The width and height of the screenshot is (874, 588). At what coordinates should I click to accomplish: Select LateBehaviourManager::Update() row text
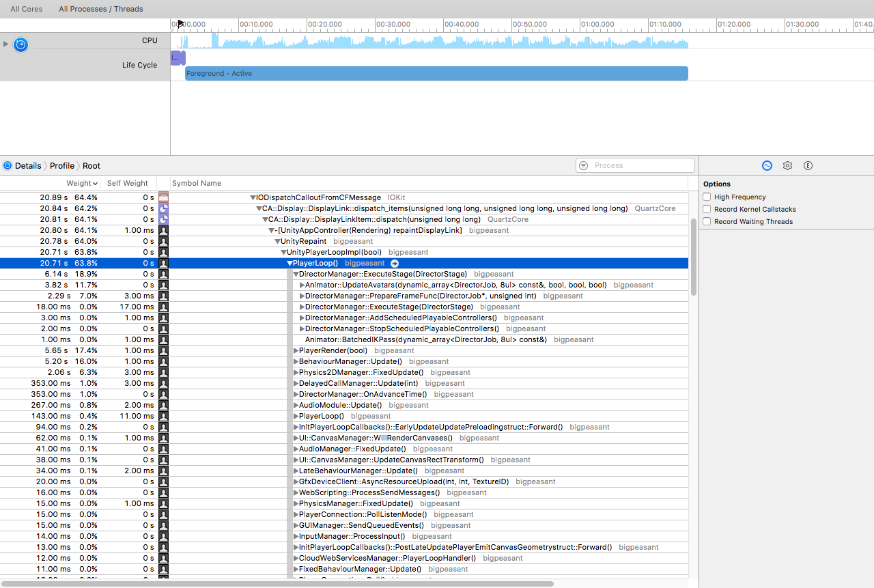pyautogui.click(x=358, y=471)
